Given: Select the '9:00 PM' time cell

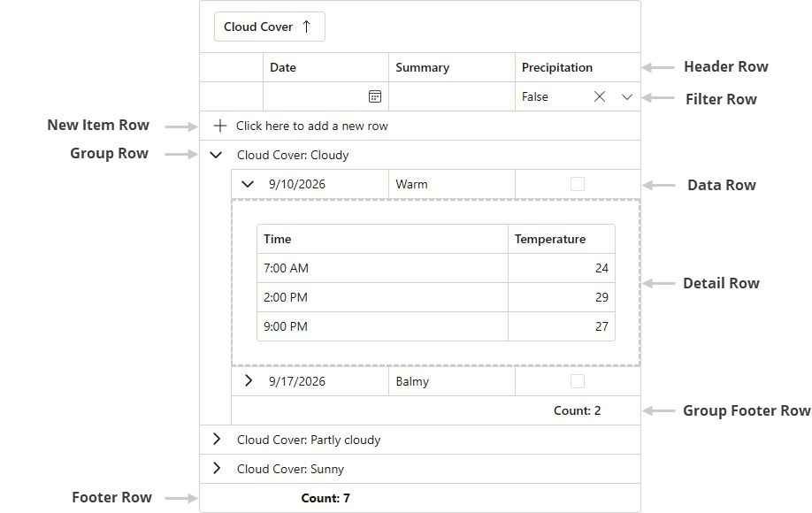Looking at the screenshot, I should coord(382,326).
